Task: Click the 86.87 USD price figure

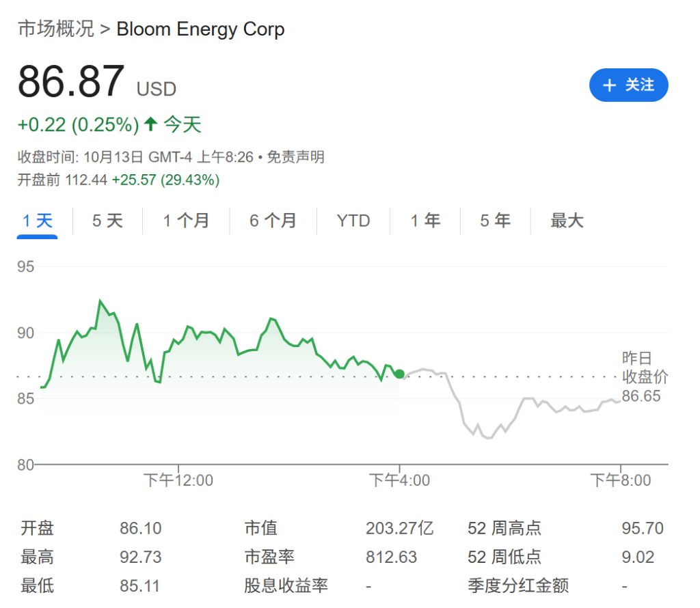Action: point(71,82)
